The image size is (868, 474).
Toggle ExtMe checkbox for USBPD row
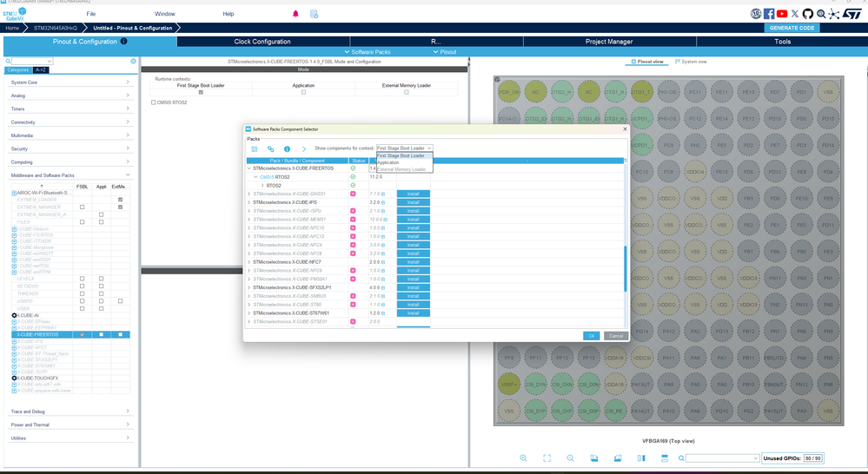point(120,301)
